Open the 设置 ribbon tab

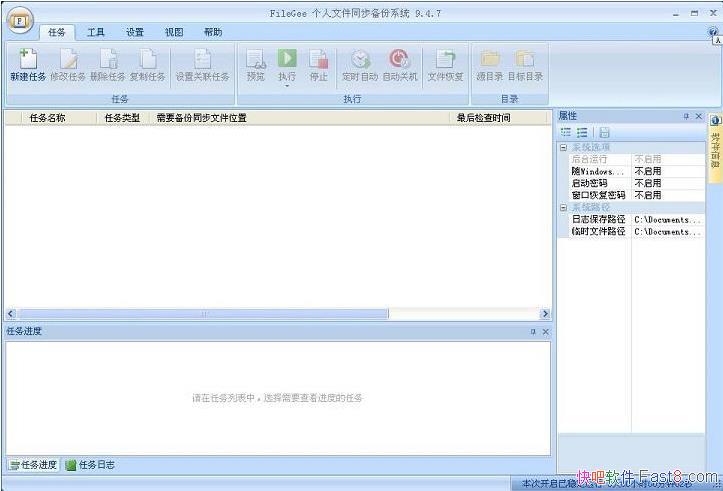[x=135, y=32]
